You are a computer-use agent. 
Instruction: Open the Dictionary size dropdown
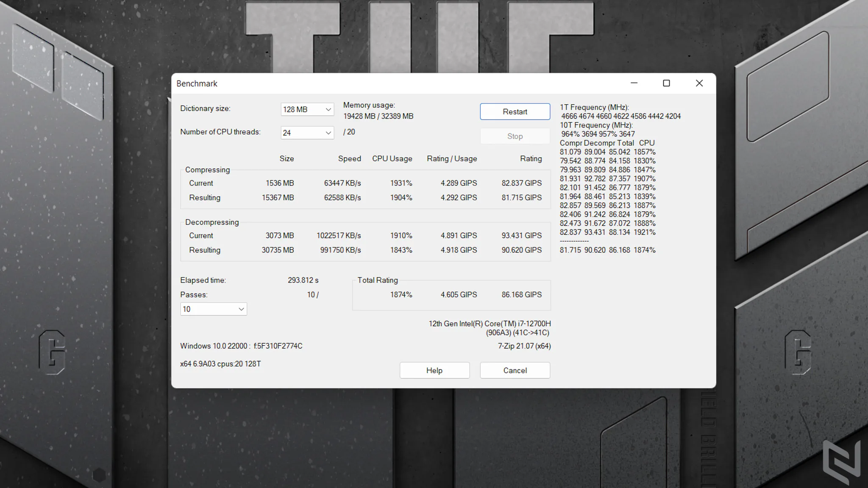[x=307, y=109]
